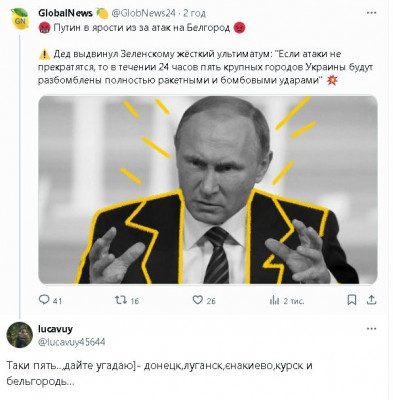The height and width of the screenshot is (400, 393).
Task: Click the 2 тис. view count label
Action: (x=294, y=301)
